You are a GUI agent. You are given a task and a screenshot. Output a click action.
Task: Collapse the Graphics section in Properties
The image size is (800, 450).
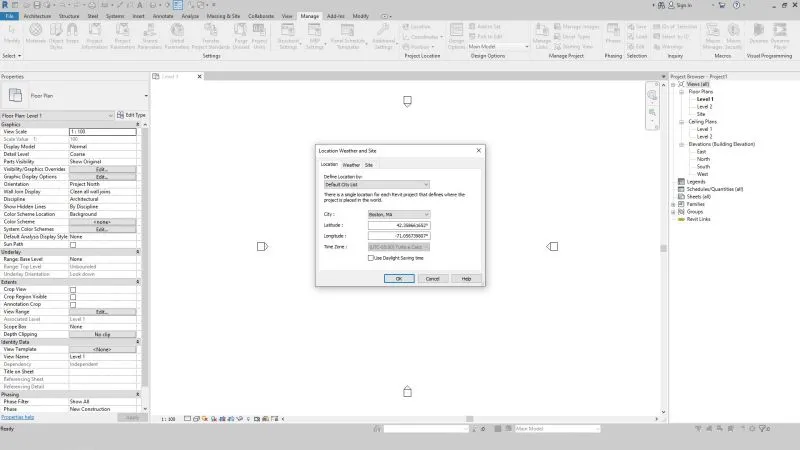(138, 124)
